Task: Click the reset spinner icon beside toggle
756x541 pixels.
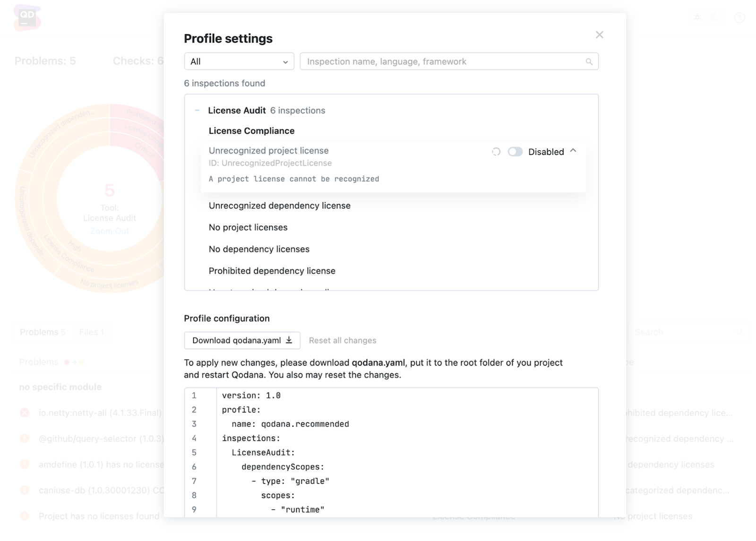Action: coord(496,152)
